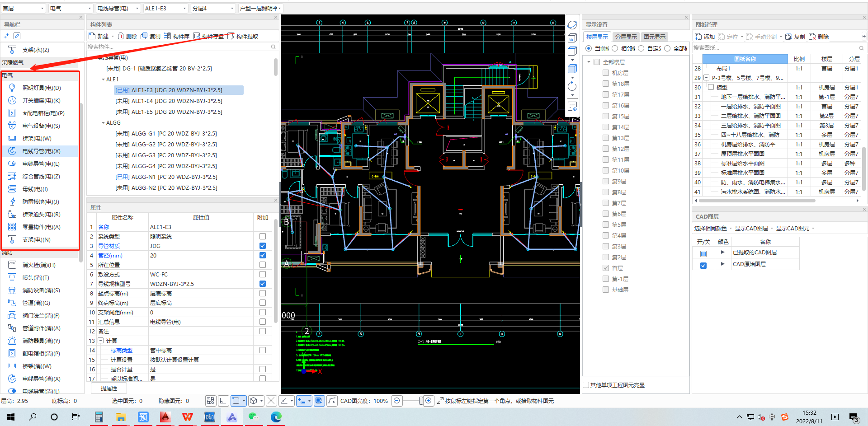The width and height of the screenshot is (868, 426).
Task: Select 电缆导管(电)(L) component type
Action: pos(42,164)
